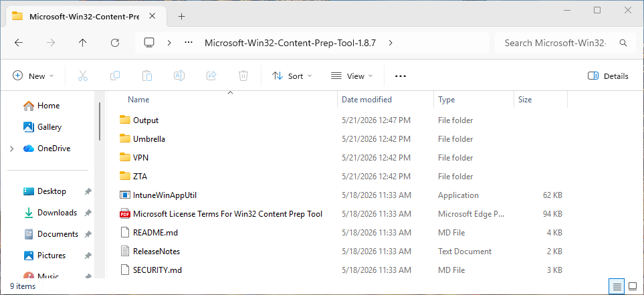Open the New item dropdown

[x=33, y=76]
